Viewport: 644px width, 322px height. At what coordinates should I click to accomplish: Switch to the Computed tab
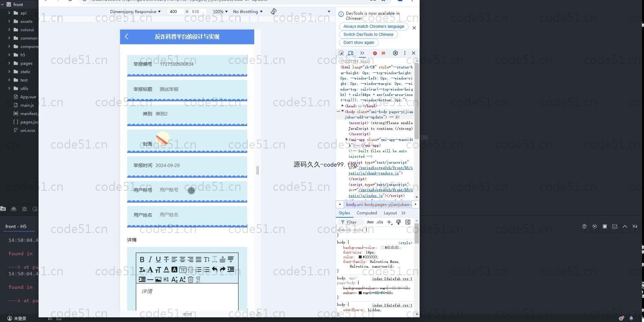pos(367,213)
